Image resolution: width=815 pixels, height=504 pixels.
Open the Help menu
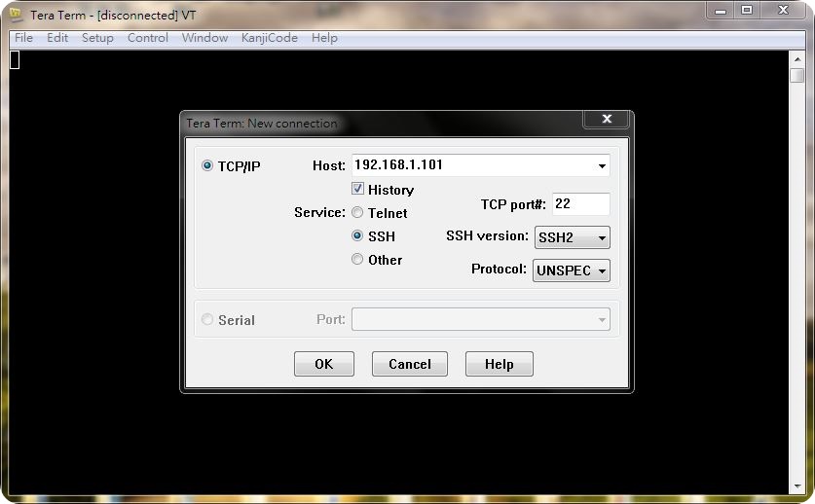click(324, 38)
